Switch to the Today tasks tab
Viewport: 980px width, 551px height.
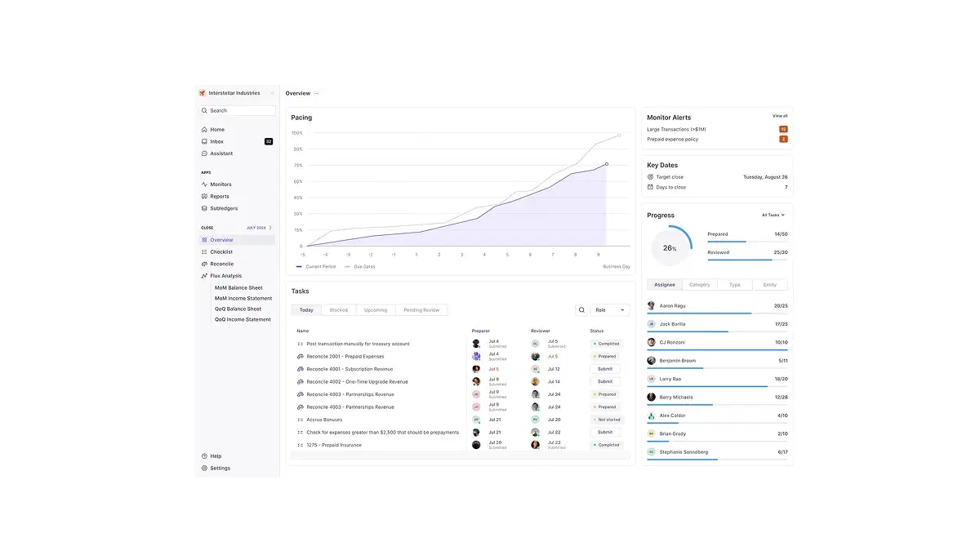[x=306, y=310]
